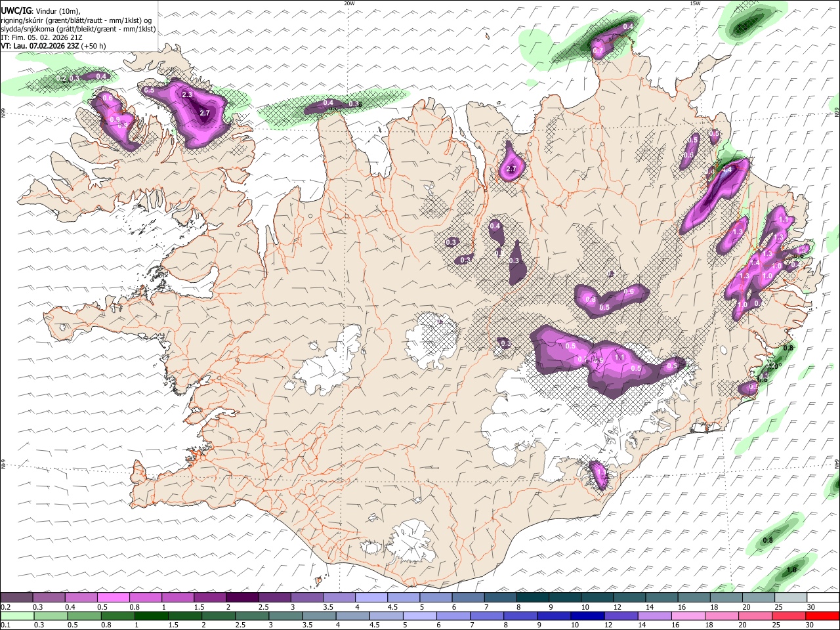Click the bold UWC/IG title text

[16, 10]
